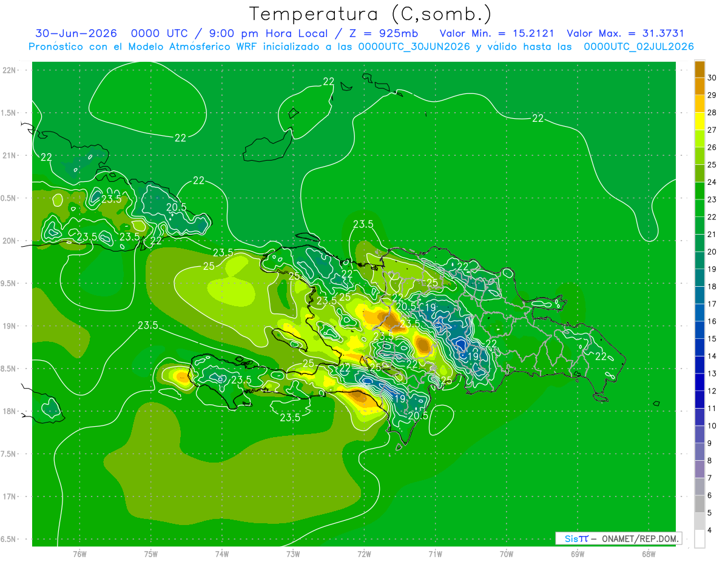Pick the legend swatch between 27 and 28

pos(699,121)
